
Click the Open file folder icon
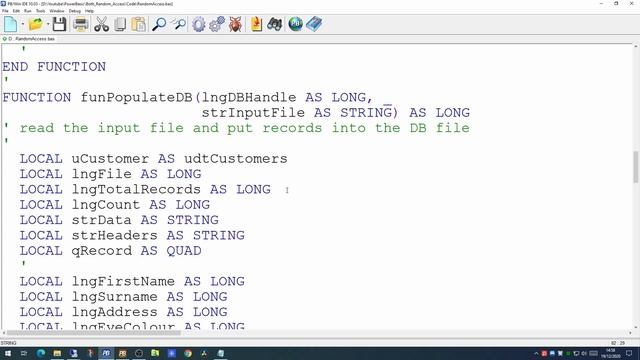[36, 24]
